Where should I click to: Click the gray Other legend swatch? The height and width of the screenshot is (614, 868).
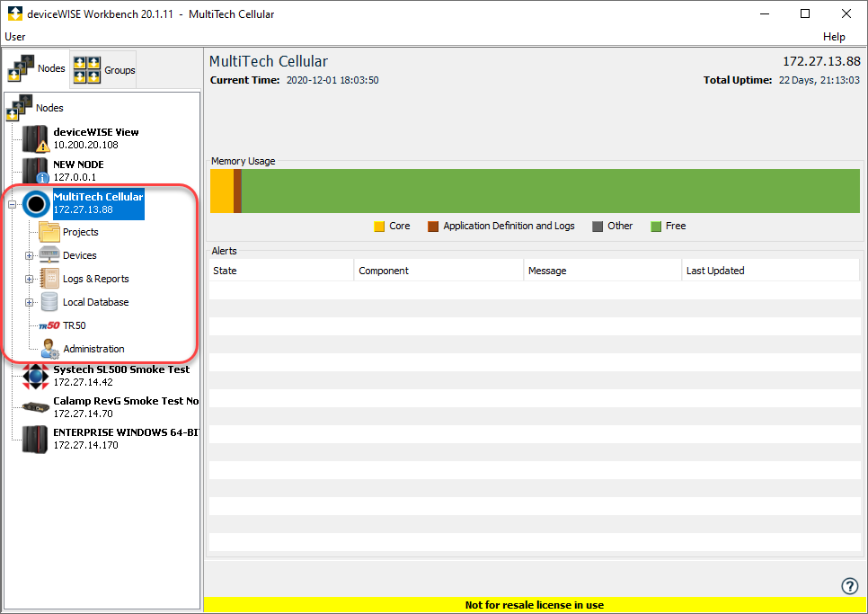click(x=598, y=226)
